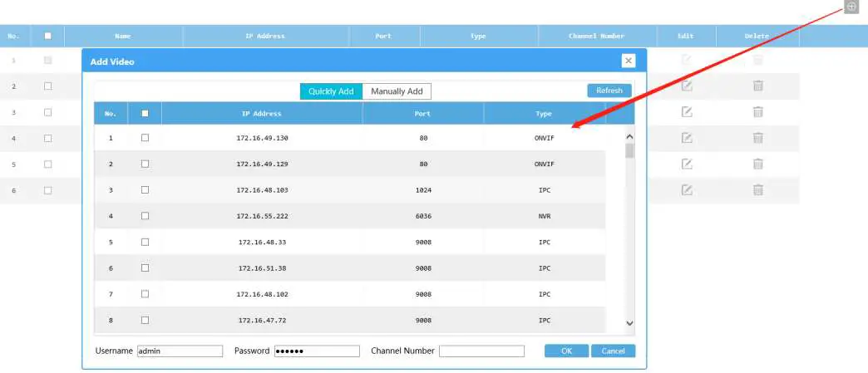The image size is (868, 373).
Task: Delete background device row 2
Action: pos(758,86)
